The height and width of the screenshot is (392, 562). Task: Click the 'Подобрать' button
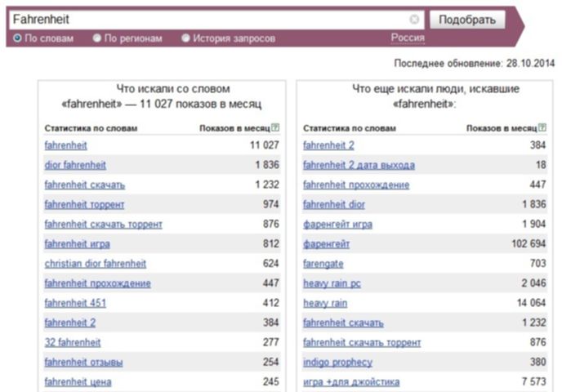coord(467,20)
